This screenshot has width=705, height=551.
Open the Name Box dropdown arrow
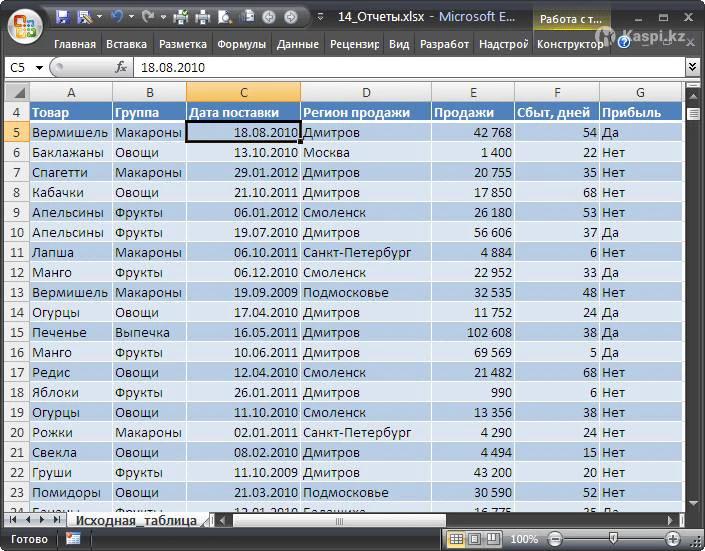(x=39, y=67)
